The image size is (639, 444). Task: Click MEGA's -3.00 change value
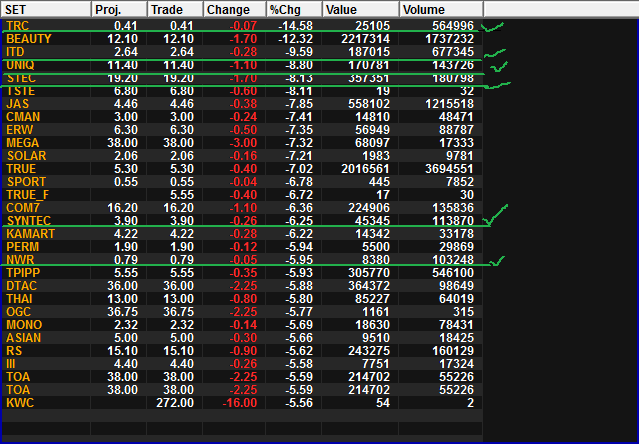coord(243,143)
